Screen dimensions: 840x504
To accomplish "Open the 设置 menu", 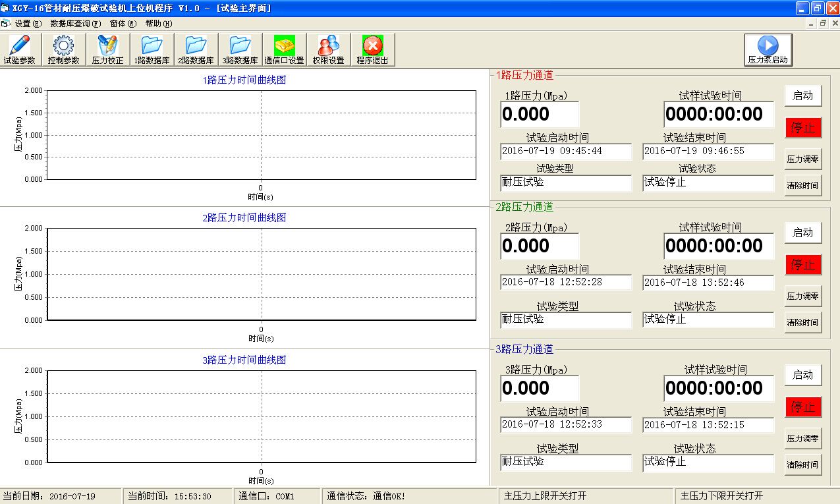I will pos(28,23).
